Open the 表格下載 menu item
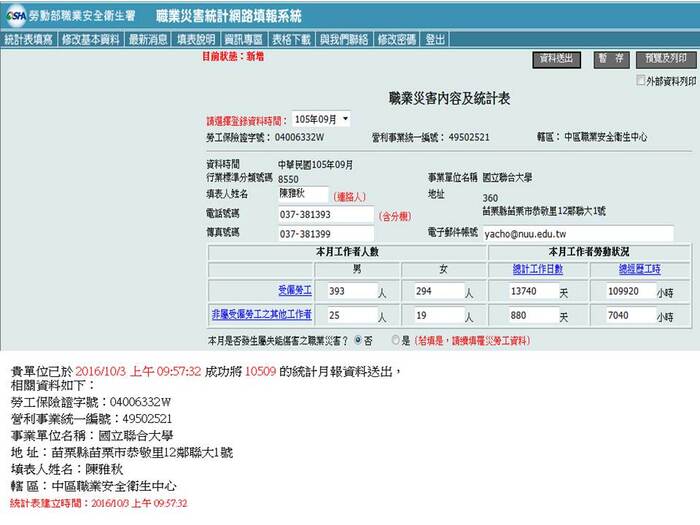 click(291, 40)
